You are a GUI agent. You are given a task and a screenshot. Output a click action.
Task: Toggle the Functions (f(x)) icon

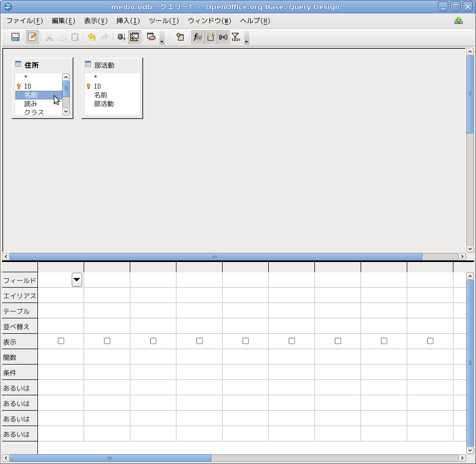pyautogui.click(x=197, y=37)
